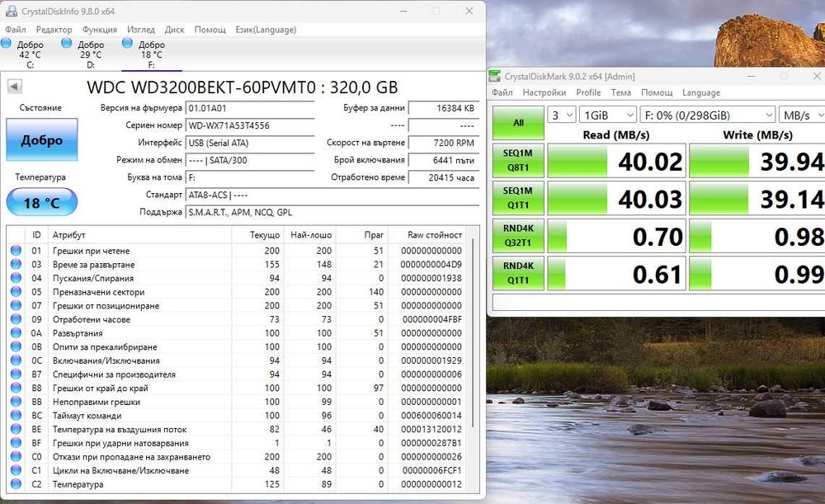
Task: Click the blue Добро health status button
Action: (41, 139)
